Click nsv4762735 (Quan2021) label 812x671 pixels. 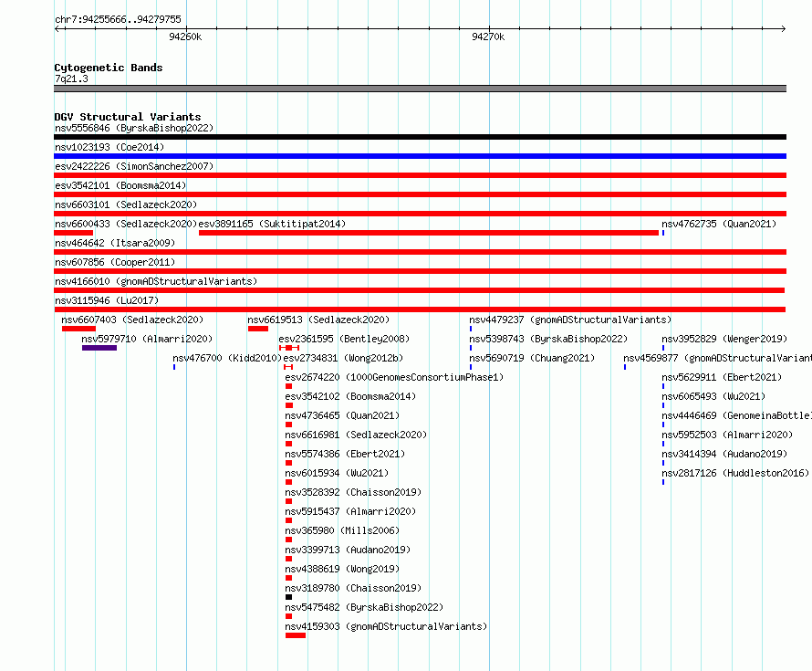(x=719, y=224)
